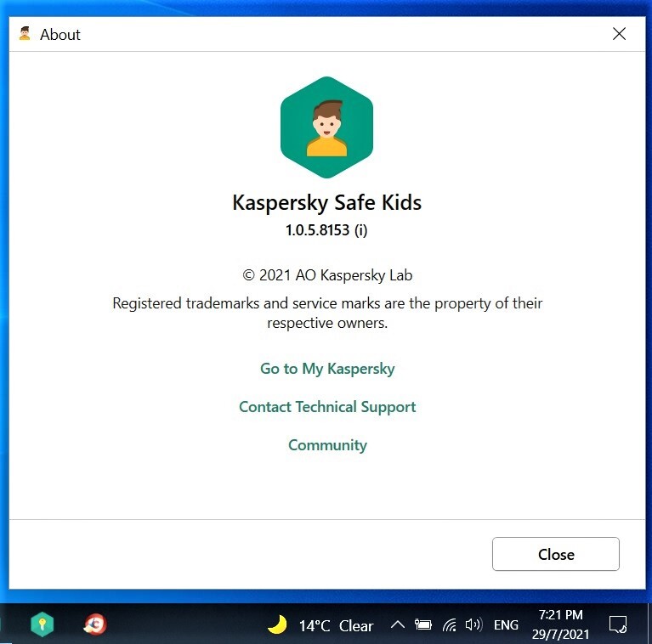652x644 pixels.
Task: Click the small boy icon in title bar
Action: 25,34
